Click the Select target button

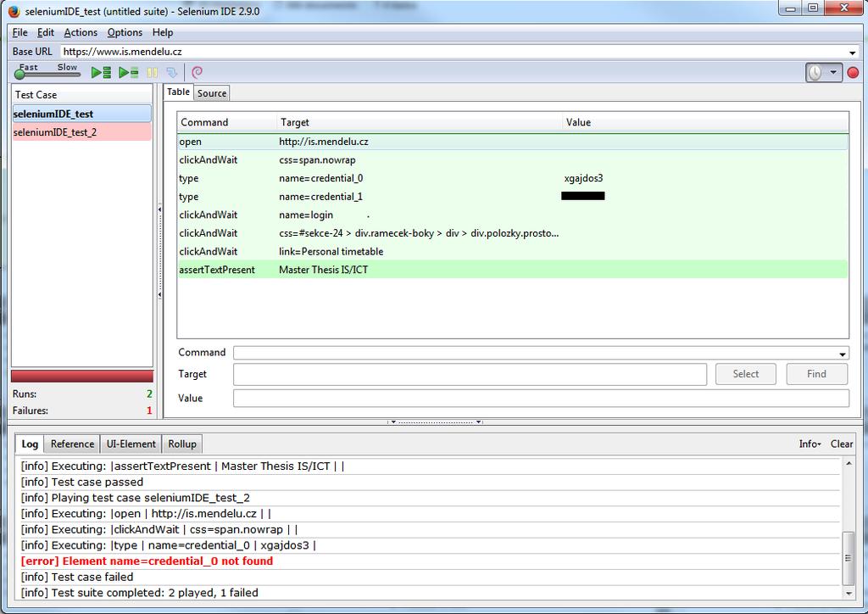(746, 374)
